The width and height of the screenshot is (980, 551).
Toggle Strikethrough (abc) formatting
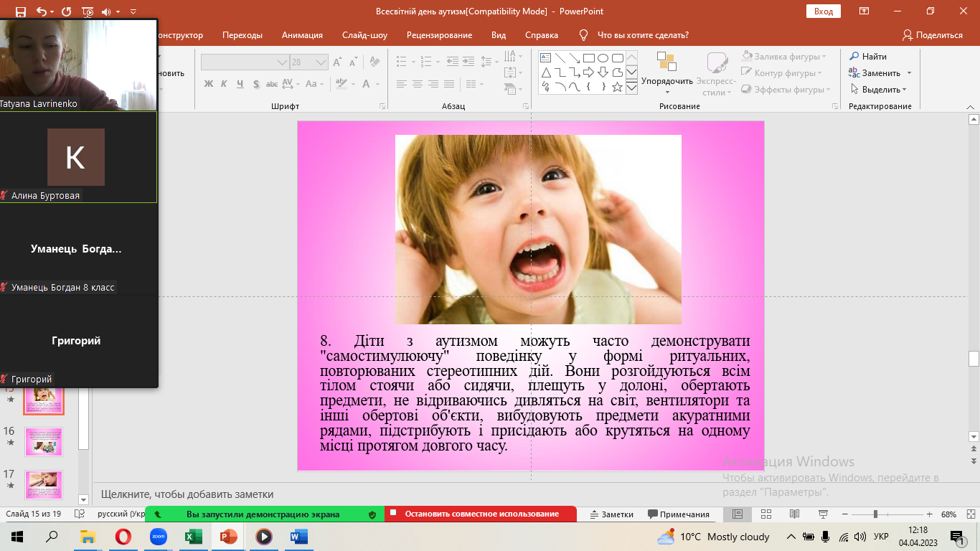pyautogui.click(x=272, y=84)
